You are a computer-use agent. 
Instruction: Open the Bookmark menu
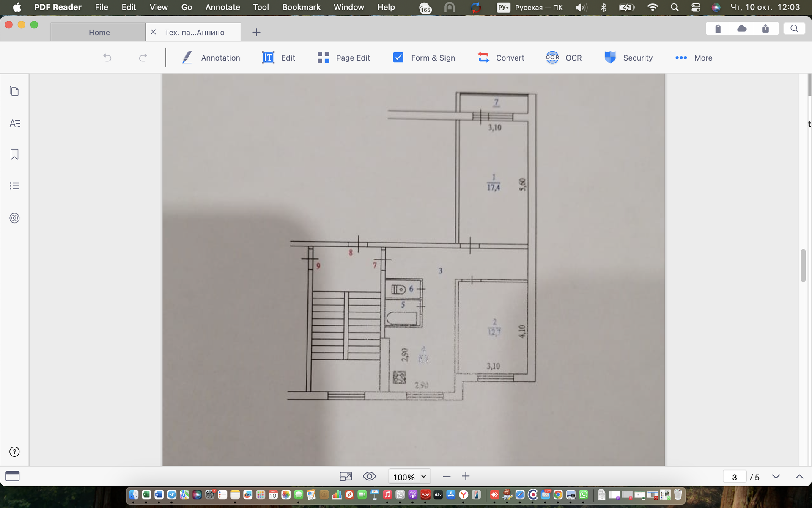tap(301, 7)
